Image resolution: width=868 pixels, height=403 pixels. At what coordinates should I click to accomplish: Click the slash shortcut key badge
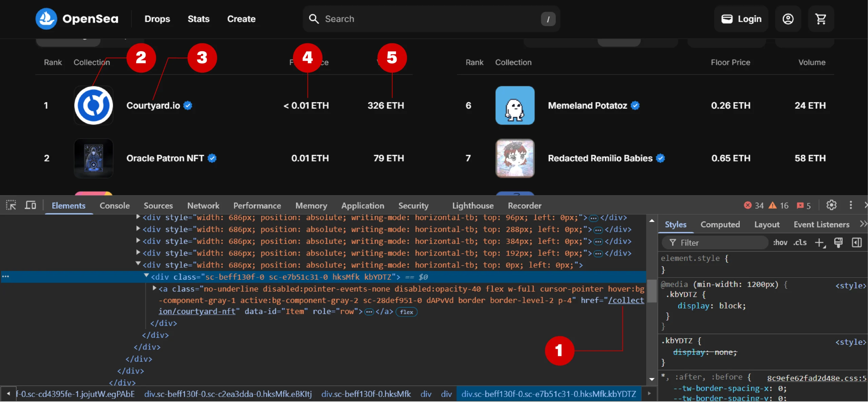pos(548,19)
